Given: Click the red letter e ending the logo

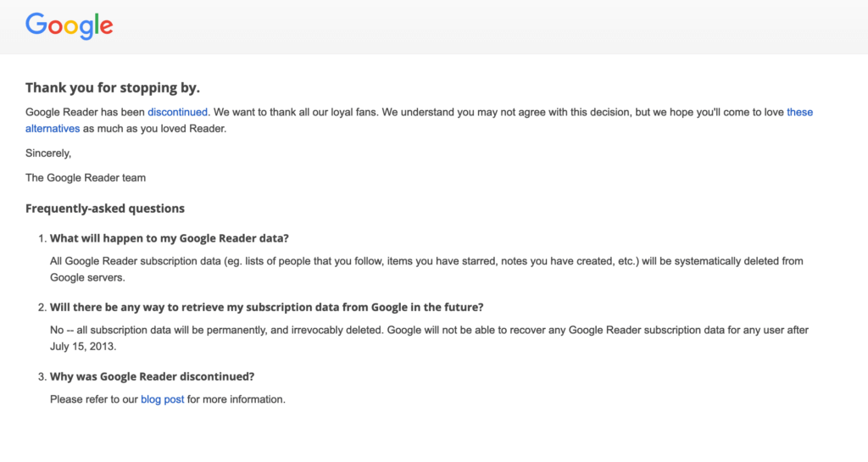Looking at the screenshot, I should [x=106, y=27].
